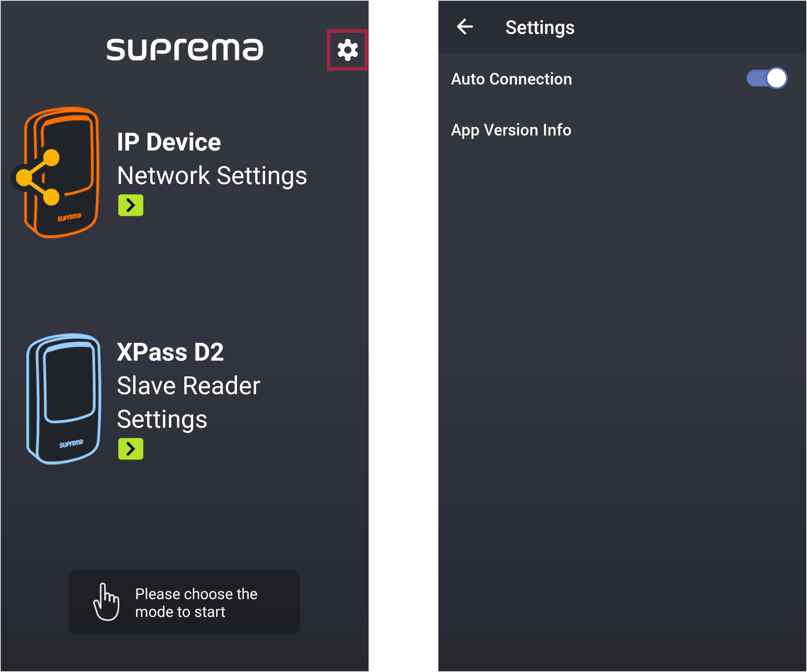This screenshot has width=807, height=672.
Task: Click the pointing hand icon
Action: pos(106,602)
